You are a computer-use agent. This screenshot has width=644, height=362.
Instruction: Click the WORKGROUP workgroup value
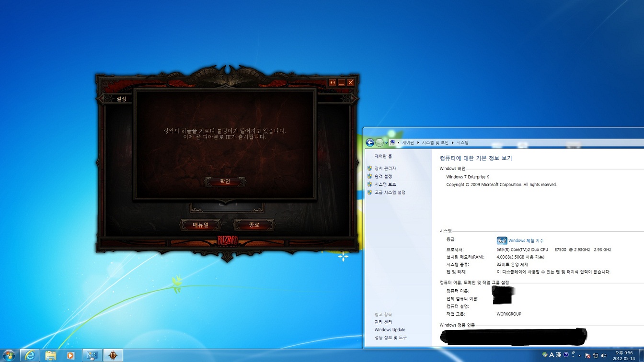tap(509, 314)
